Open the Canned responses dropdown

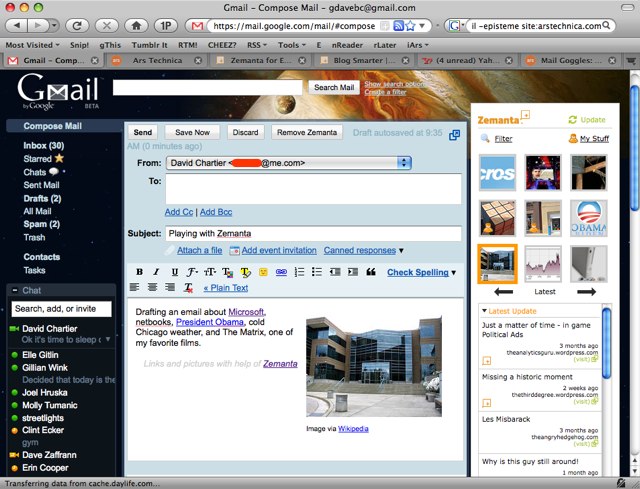point(363,250)
